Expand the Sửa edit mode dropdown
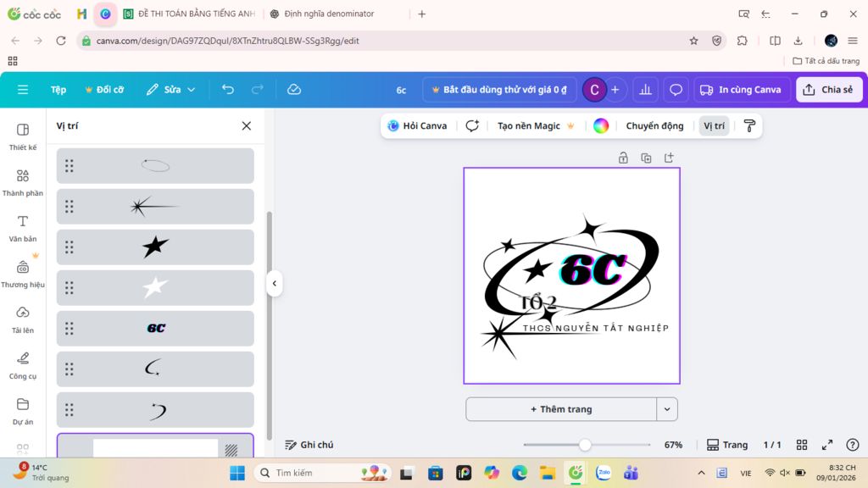 (170, 90)
